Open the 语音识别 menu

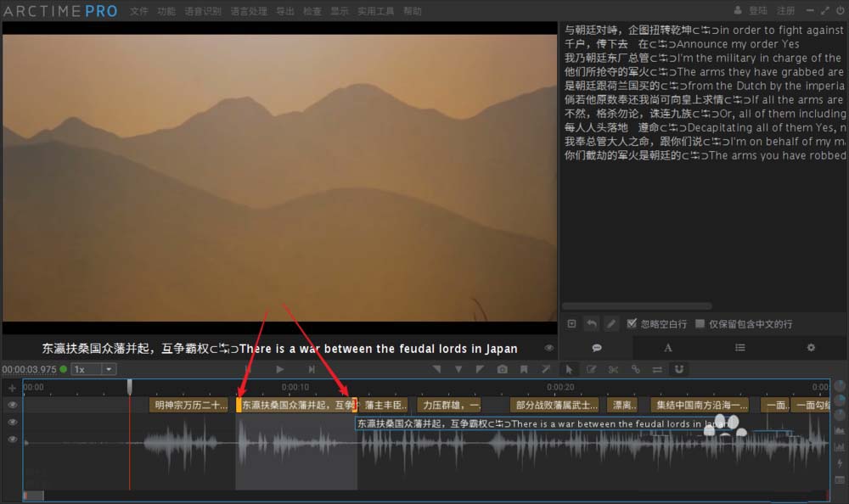pos(204,11)
